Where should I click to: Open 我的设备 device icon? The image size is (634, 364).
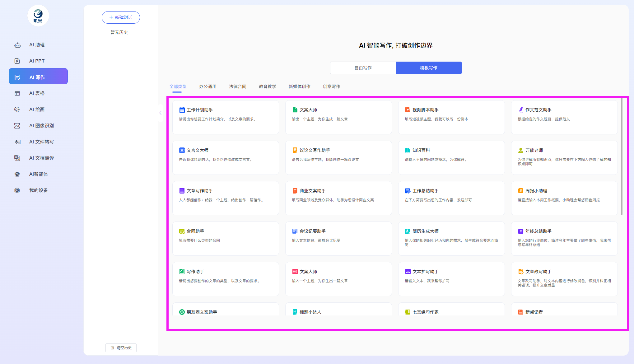[17, 190]
